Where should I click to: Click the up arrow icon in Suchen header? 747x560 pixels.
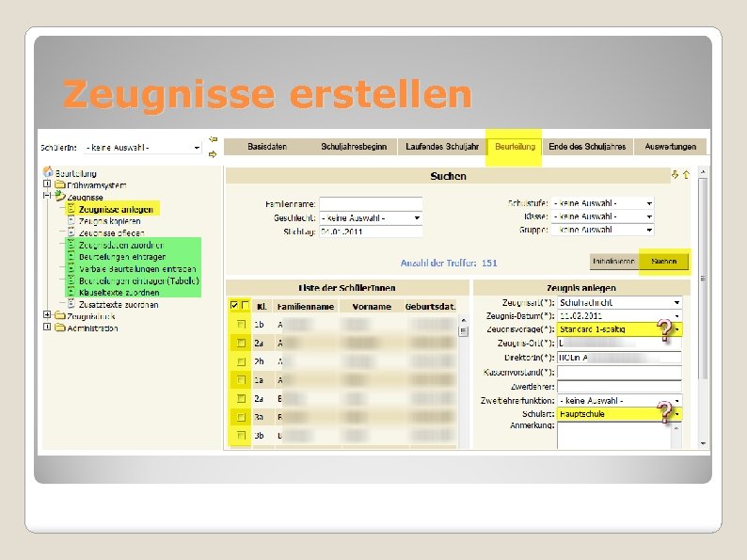686,175
